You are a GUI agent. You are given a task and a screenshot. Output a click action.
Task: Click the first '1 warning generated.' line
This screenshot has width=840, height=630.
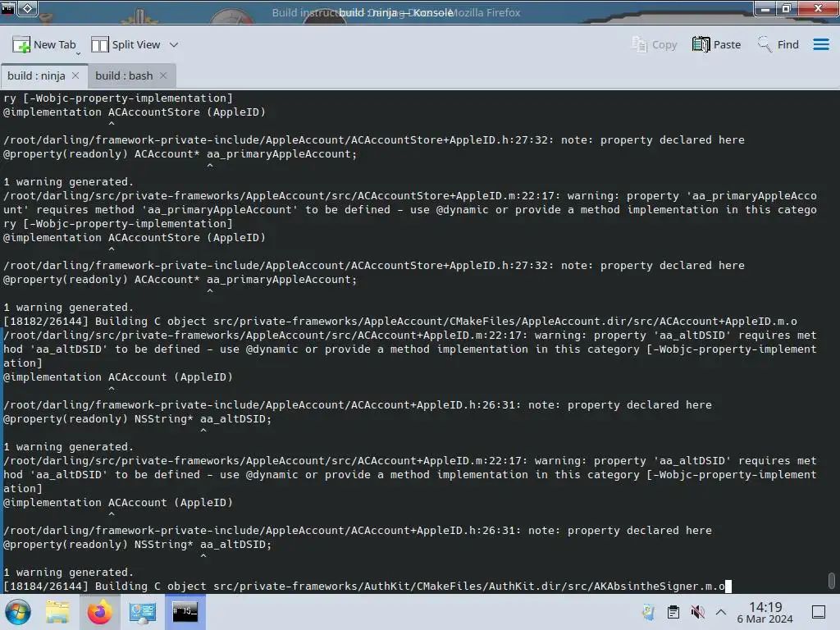69,182
